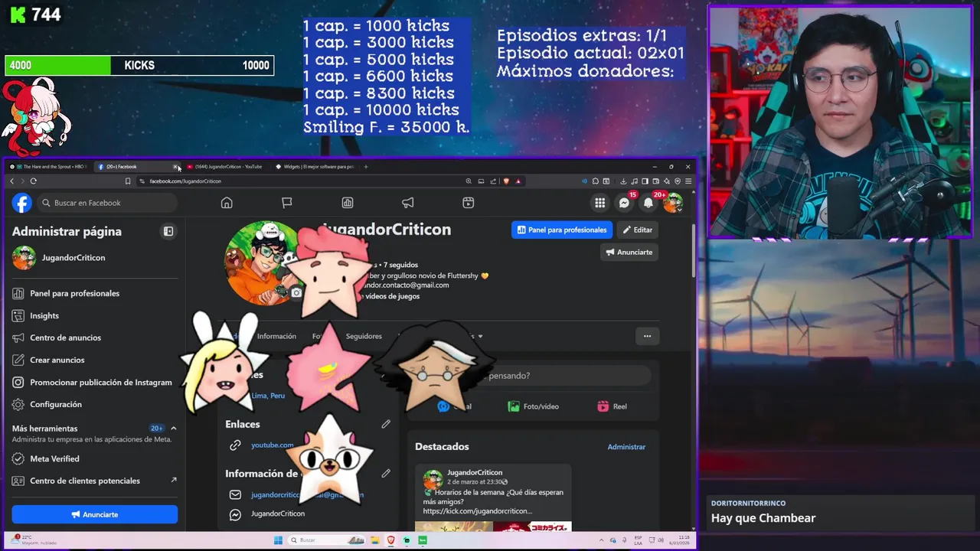Click Foto/video post option
This screenshot has height=551, width=980.
click(533, 406)
